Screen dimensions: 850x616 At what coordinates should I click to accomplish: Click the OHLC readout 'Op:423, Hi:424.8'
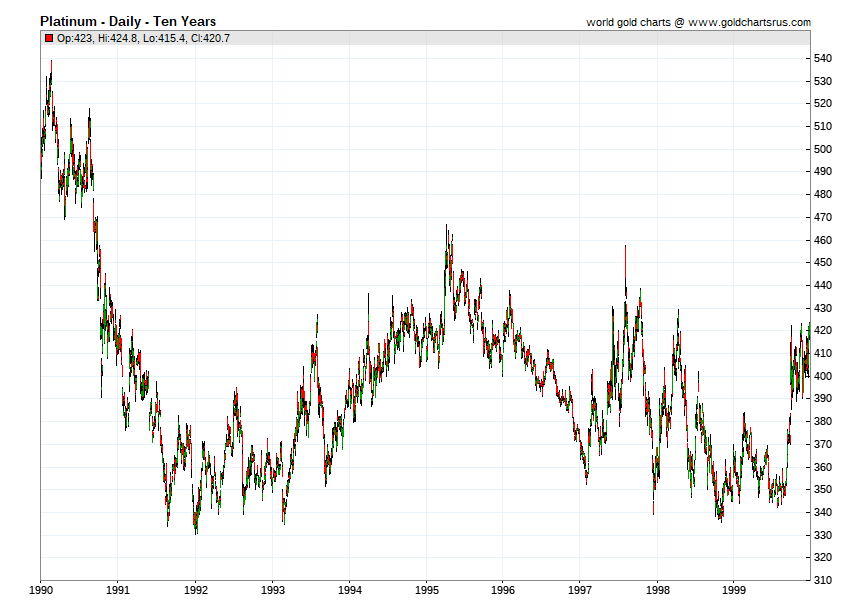coord(98,38)
